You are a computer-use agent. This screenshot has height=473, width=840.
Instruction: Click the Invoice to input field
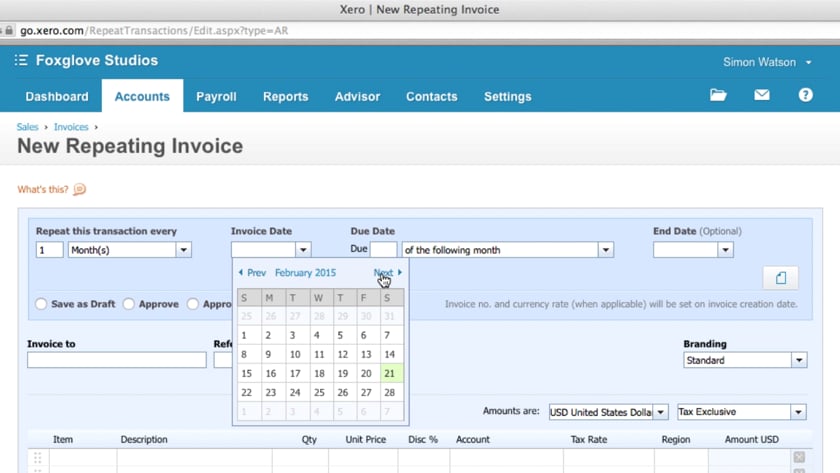point(117,360)
